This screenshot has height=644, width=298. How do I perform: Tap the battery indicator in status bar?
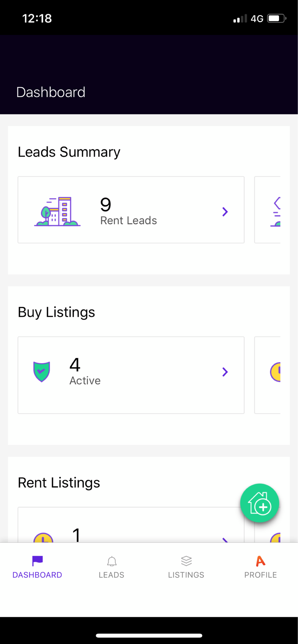pos(277,18)
